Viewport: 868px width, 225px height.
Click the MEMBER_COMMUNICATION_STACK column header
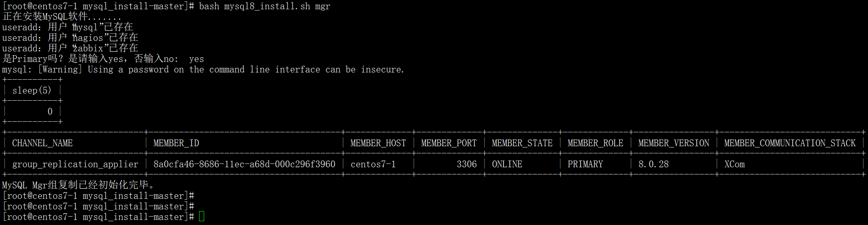point(790,143)
